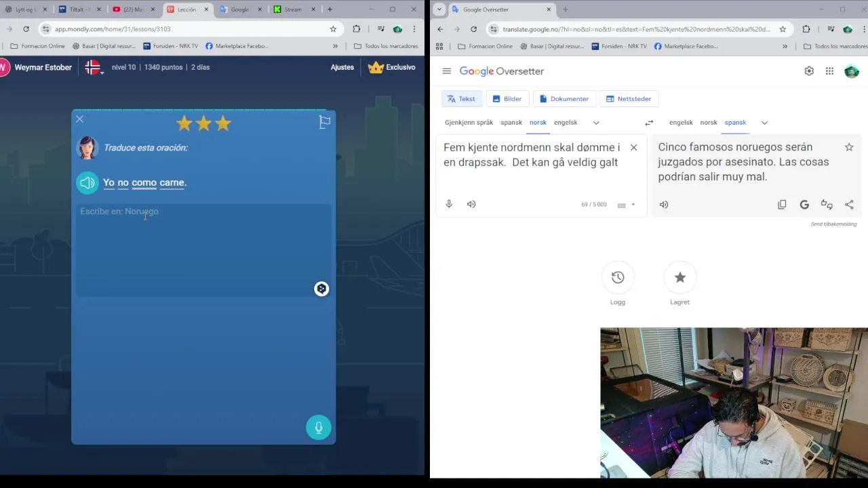The width and height of the screenshot is (868, 488).
Task: Open apps shortcut in right window's bookmarks bar
Action: 439,46
